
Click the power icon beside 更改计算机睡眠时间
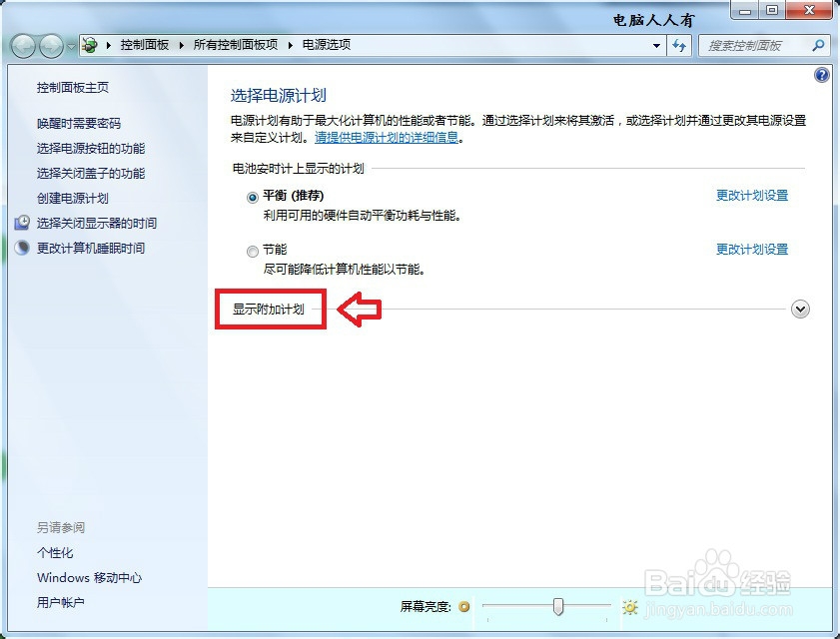(x=22, y=247)
